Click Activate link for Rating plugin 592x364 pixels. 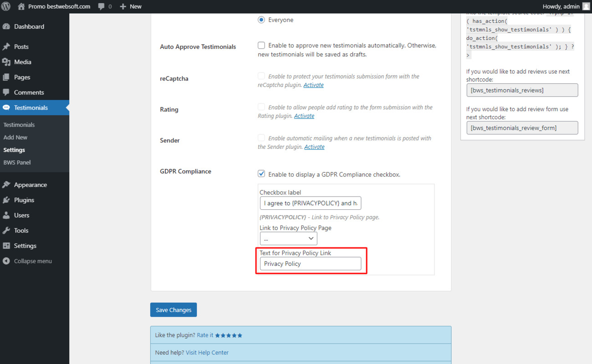click(x=304, y=116)
